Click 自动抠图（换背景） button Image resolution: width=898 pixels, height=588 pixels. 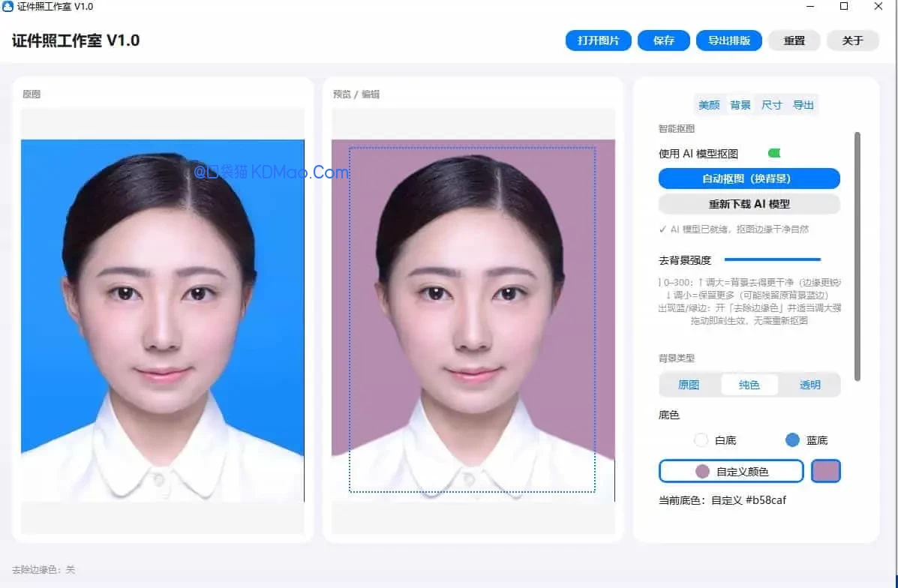[x=749, y=178]
